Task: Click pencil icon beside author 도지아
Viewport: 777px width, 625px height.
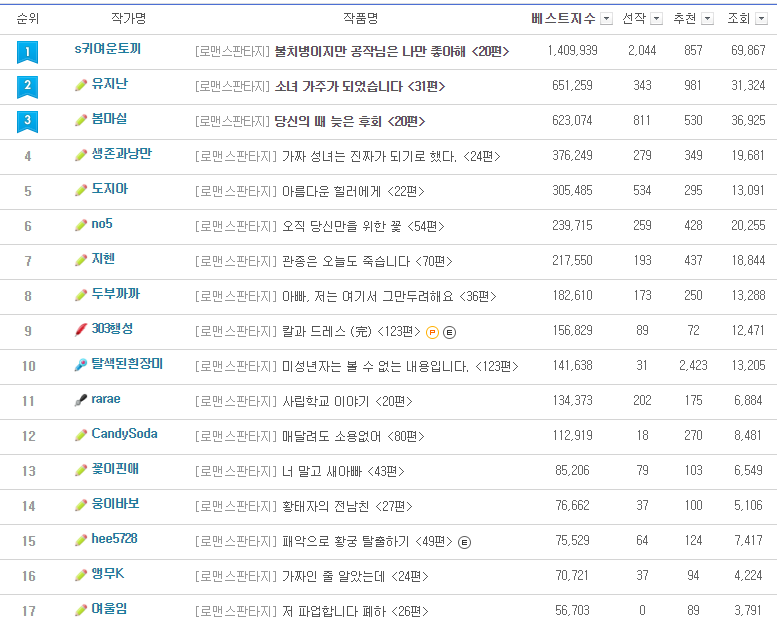Action: (81, 190)
